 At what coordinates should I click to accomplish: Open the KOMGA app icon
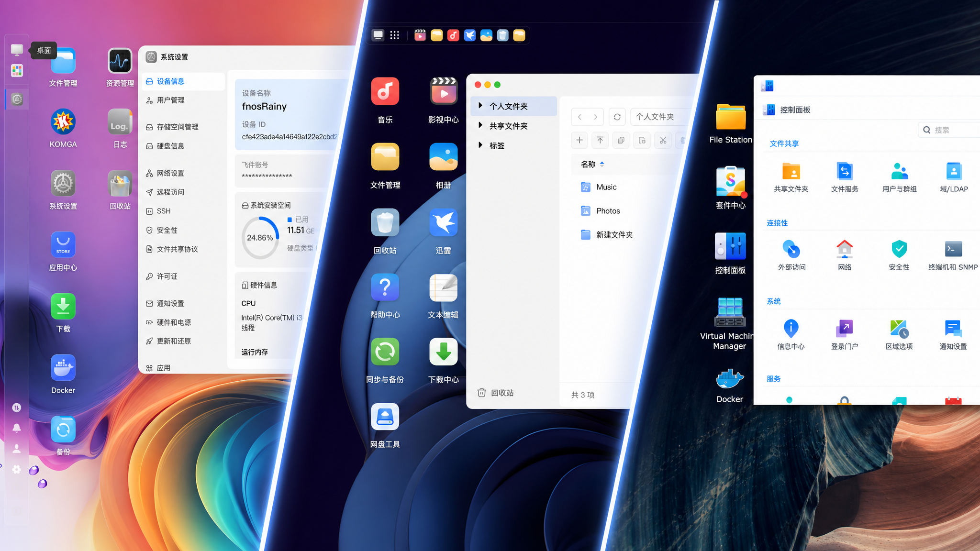[x=63, y=122]
